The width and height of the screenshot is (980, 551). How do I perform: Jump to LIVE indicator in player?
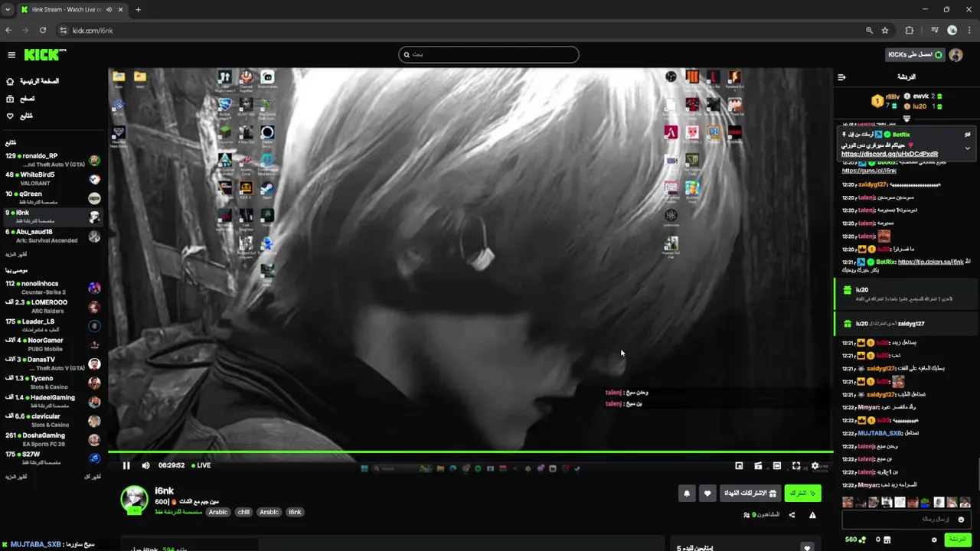[201, 465]
